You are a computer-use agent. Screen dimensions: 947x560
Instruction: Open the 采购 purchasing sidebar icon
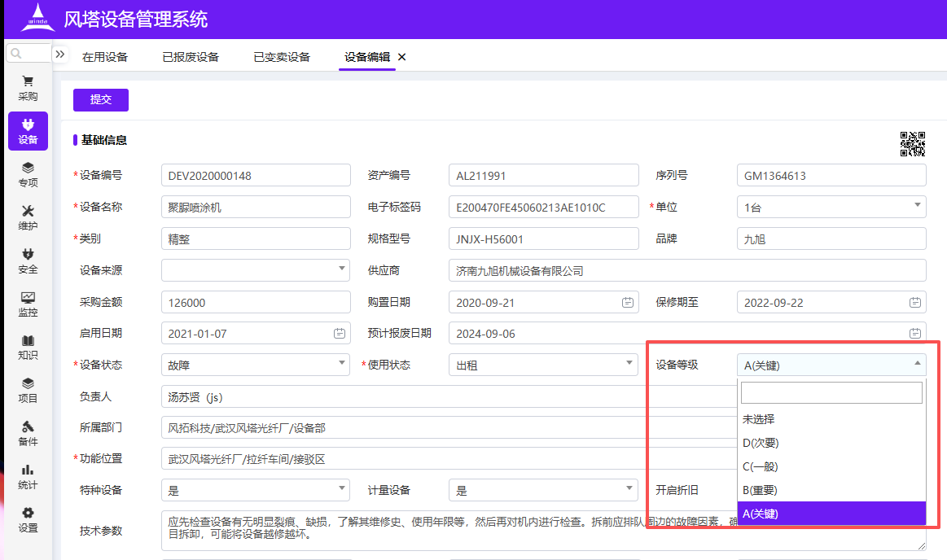(x=28, y=88)
